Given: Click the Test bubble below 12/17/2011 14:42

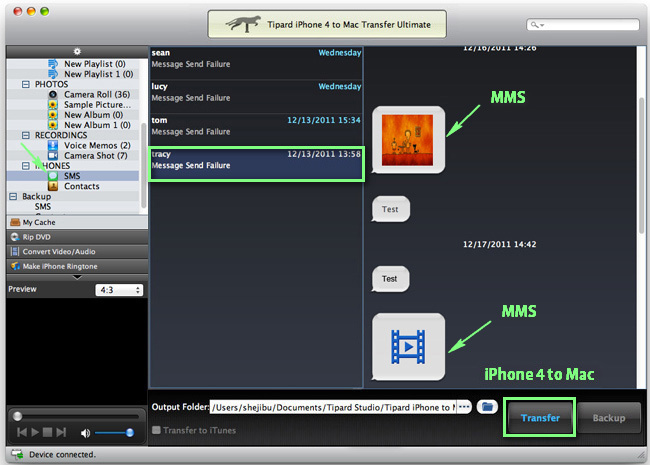Looking at the screenshot, I should pyautogui.click(x=390, y=279).
